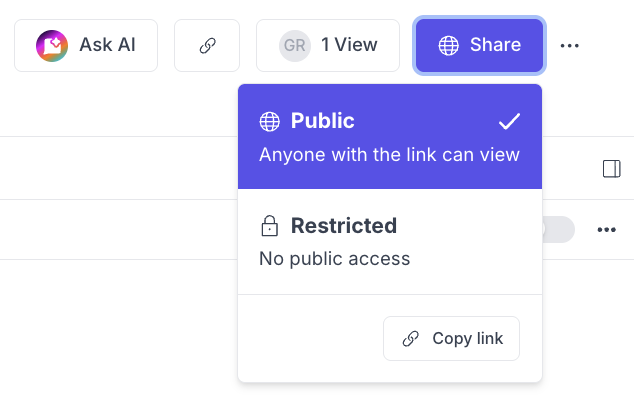634x400 pixels.
Task: Open the top toolbar more options ellipsis
Action: pyautogui.click(x=570, y=45)
